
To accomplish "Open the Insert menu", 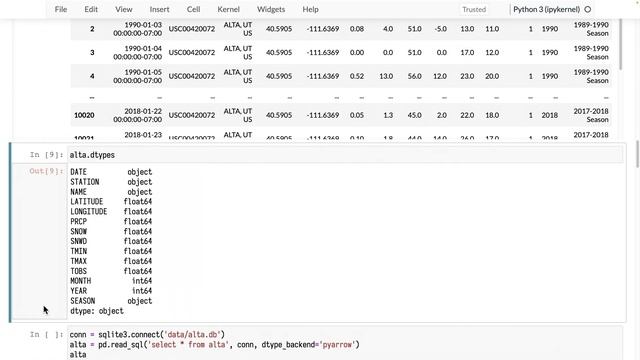I will pos(159,9).
